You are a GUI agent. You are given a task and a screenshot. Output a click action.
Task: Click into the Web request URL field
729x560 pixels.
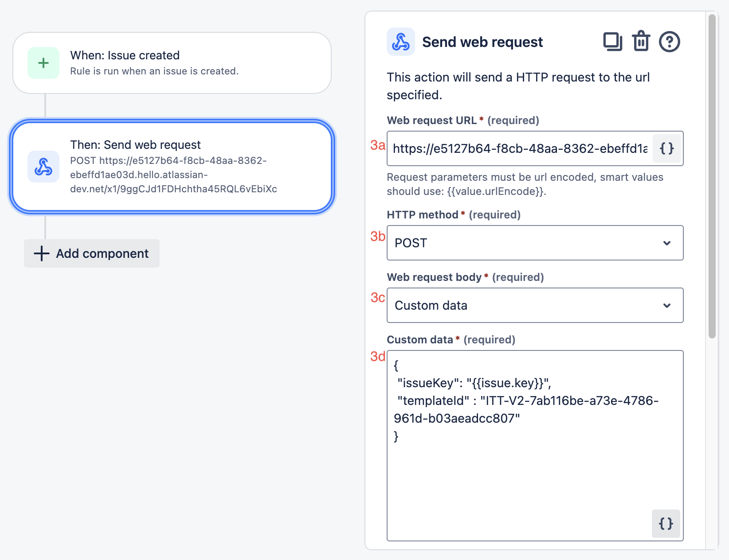[519, 148]
